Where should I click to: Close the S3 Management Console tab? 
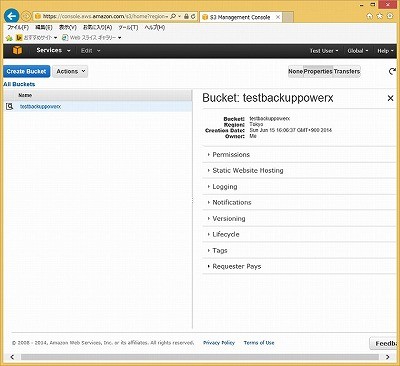(278, 17)
